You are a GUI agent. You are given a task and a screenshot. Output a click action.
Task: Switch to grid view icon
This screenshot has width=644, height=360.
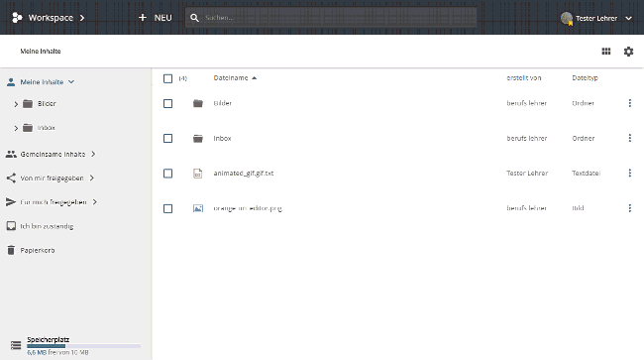(x=606, y=52)
